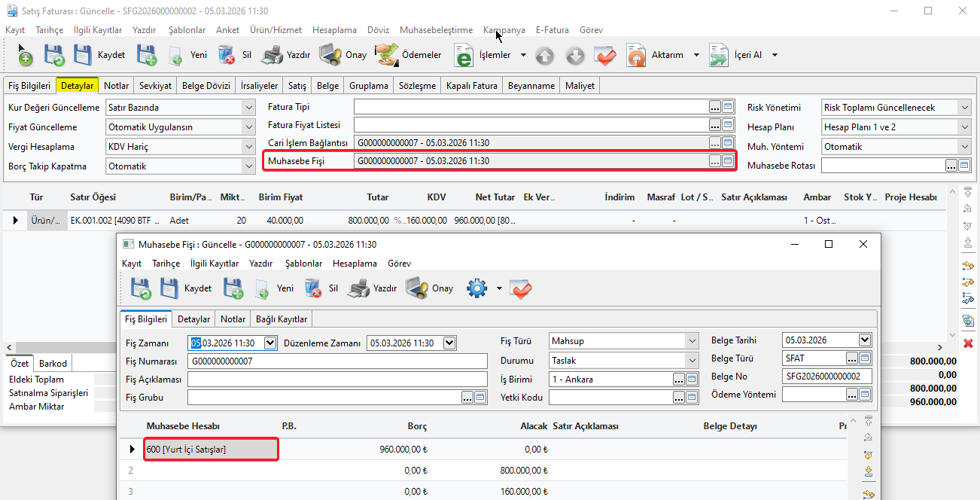The width and height of the screenshot is (980, 500).
Task: Click Onay button in Muhasebe Fişi window
Action: coord(430,288)
